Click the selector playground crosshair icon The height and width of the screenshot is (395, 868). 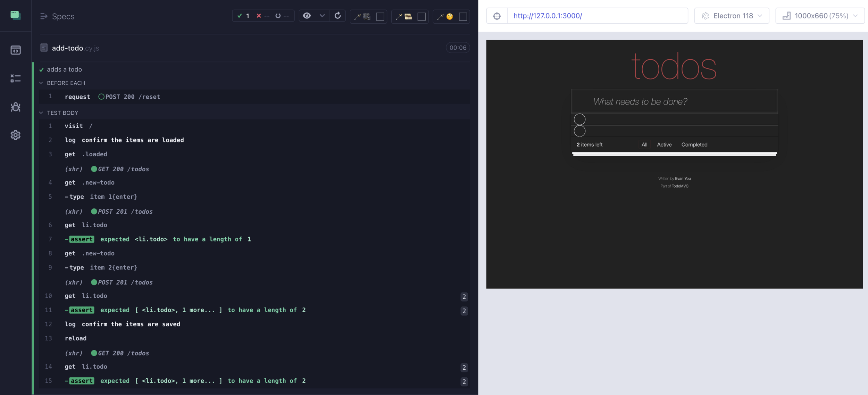click(x=497, y=16)
